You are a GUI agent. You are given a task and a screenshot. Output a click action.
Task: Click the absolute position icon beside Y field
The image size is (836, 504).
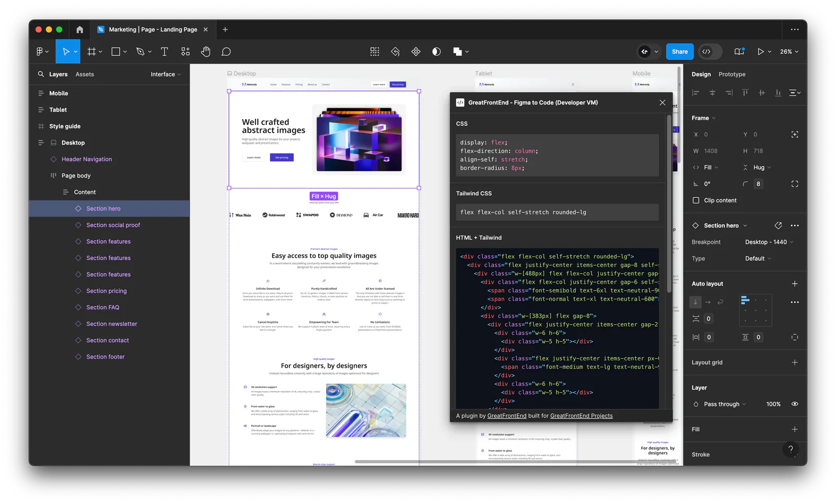tap(795, 135)
